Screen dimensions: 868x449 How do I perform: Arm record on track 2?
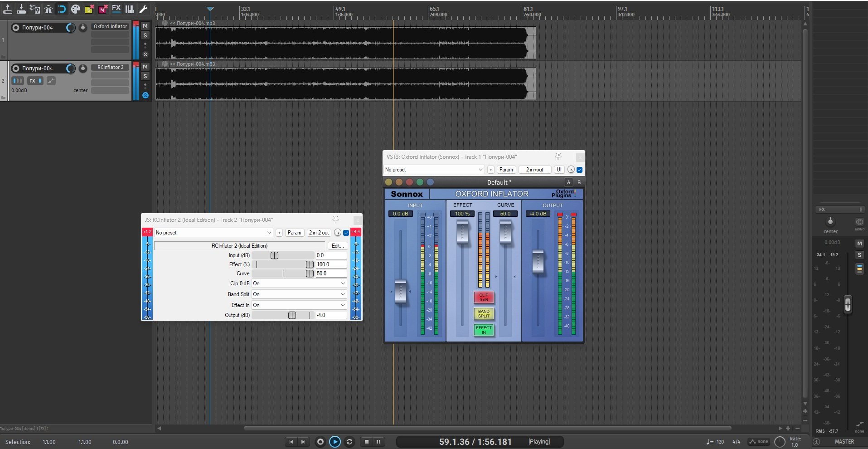tap(15, 68)
